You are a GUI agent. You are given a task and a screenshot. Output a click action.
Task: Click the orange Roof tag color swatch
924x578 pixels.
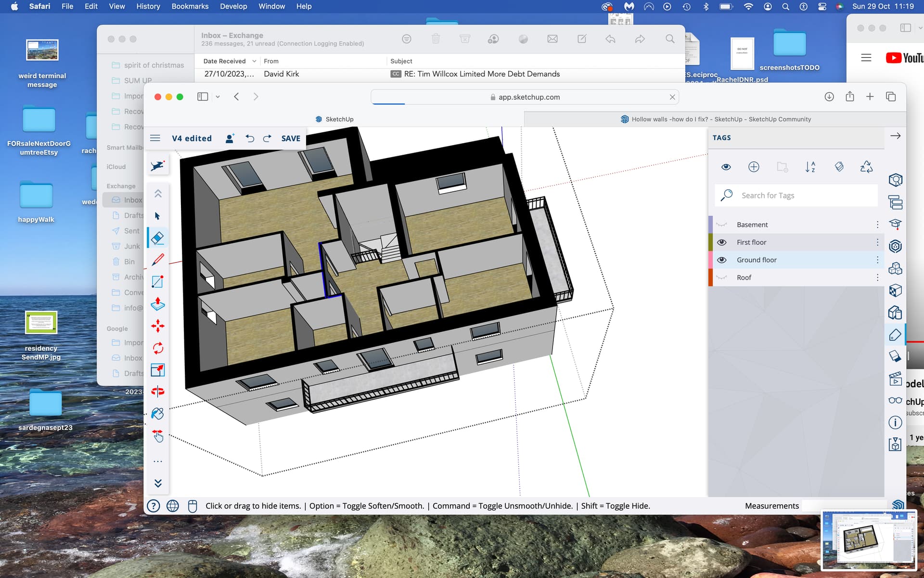[x=710, y=277]
